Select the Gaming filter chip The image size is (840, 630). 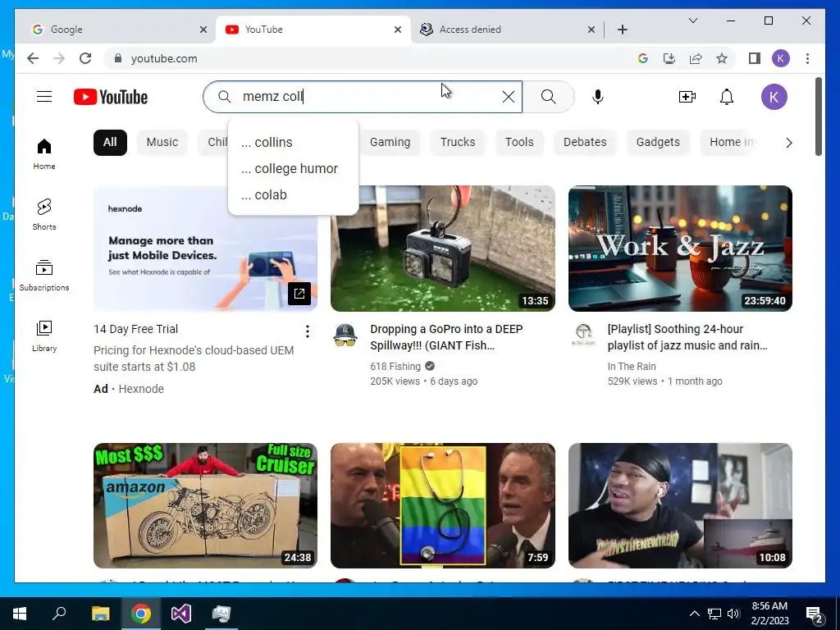(x=390, y=143)
